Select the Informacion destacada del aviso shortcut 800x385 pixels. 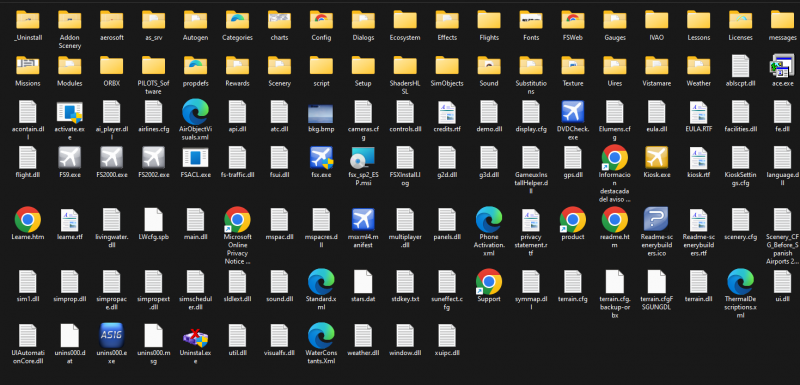[614, 157]
